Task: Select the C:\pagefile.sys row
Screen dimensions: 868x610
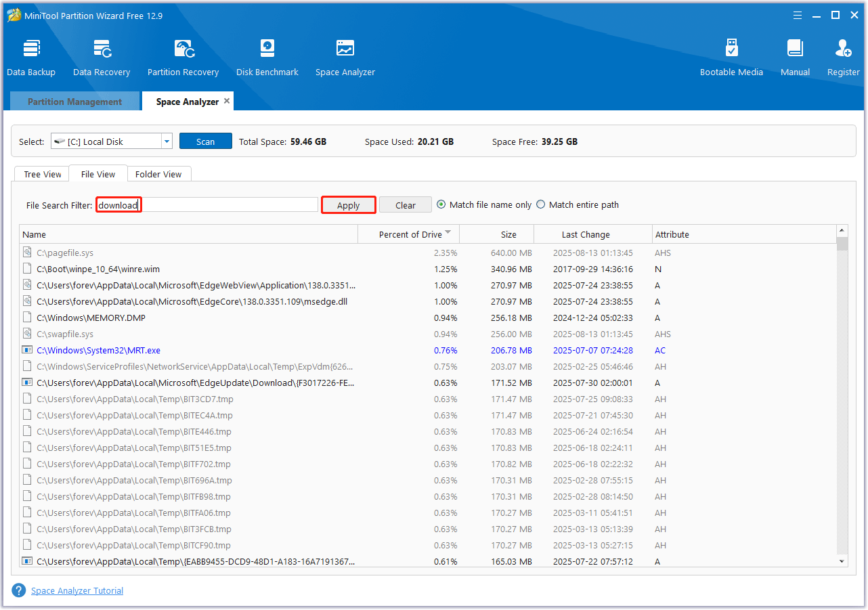Action: click(428, 253)
